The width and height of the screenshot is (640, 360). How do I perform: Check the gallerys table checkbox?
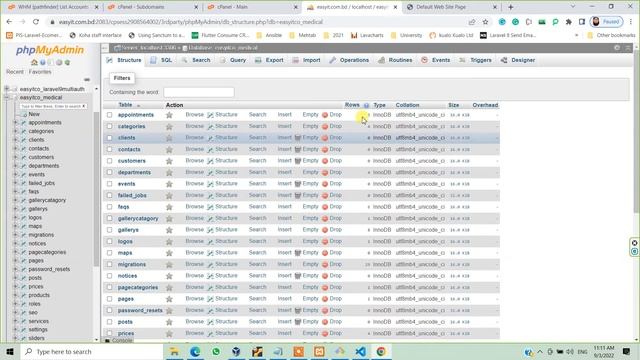109,230
